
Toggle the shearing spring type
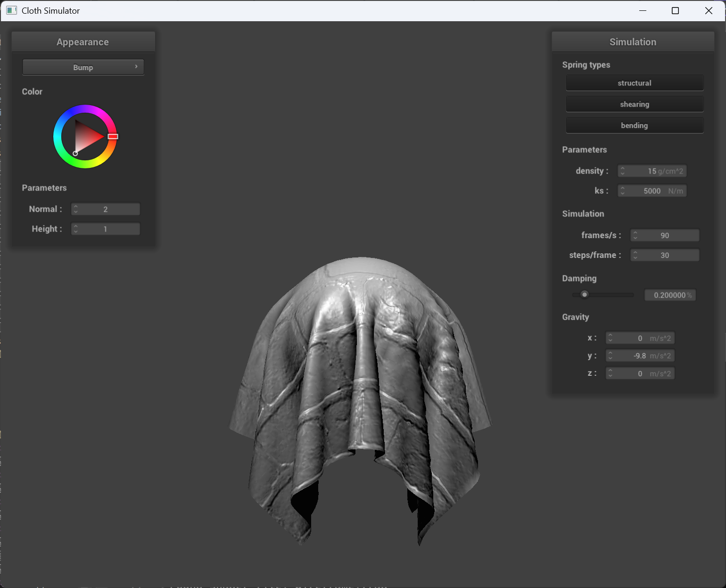(x=635, y=104)
